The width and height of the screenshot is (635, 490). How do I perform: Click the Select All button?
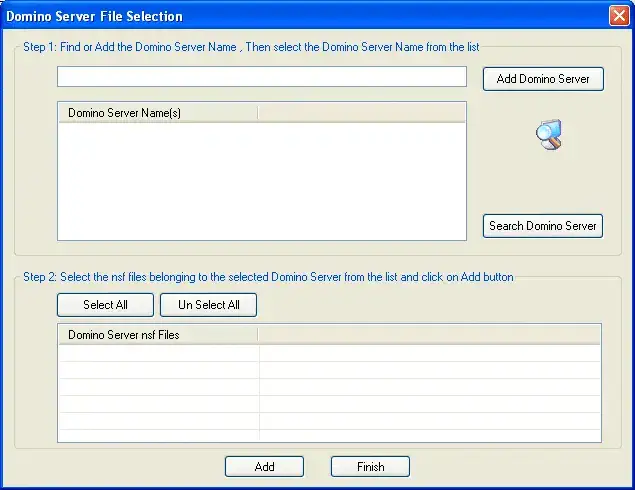(x=105, y=305)
